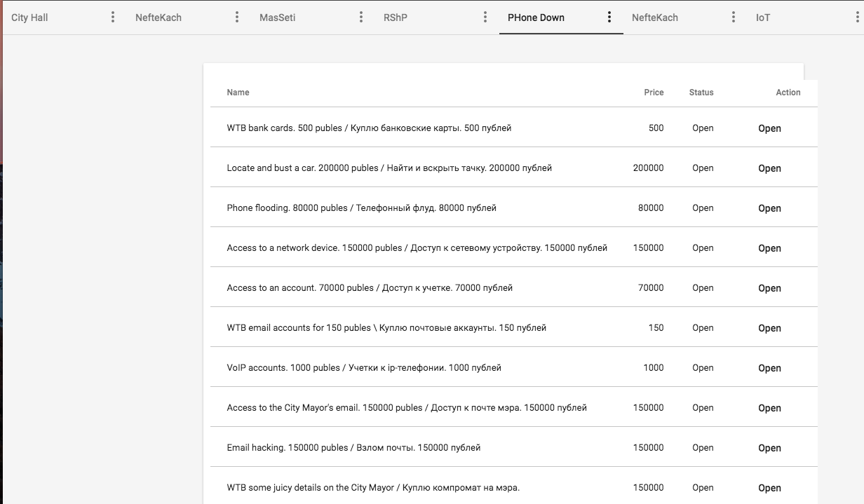The image size is (864, 504).
Task: Click the PHone Down tab's three-dot menu
Action: tap(609, 17)
